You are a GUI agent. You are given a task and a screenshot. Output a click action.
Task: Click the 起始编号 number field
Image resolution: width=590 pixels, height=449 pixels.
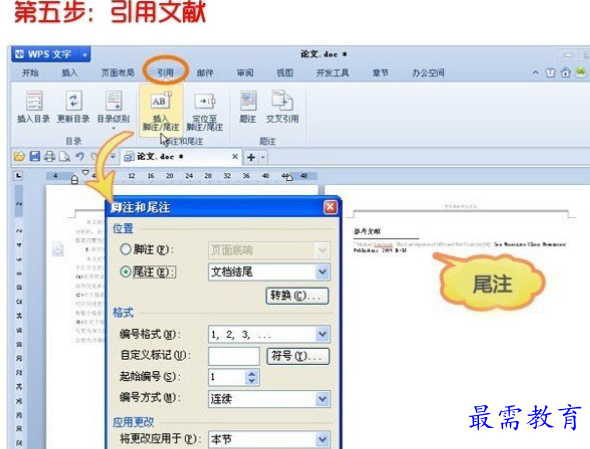click(227, 377)
